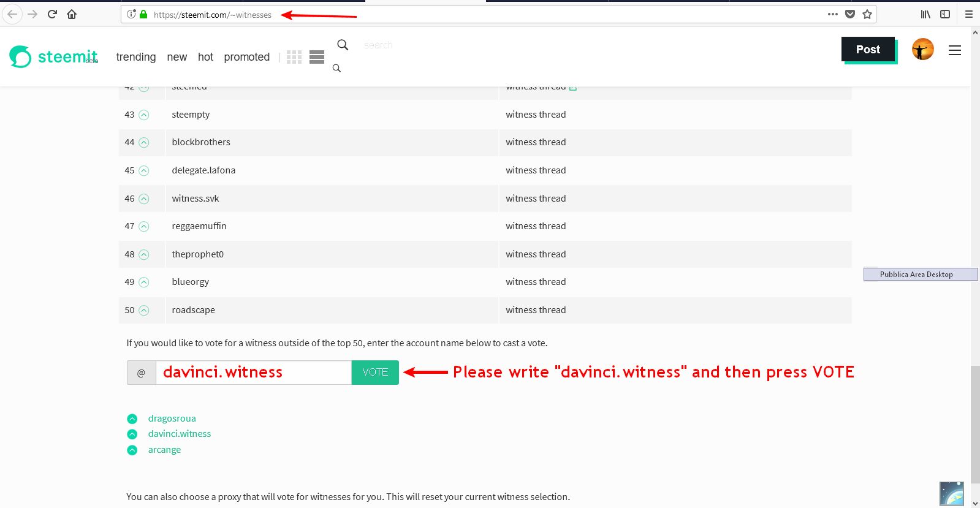Click the green VOTE button
Viewport: 980px width, 508px height.
(375, 373)
